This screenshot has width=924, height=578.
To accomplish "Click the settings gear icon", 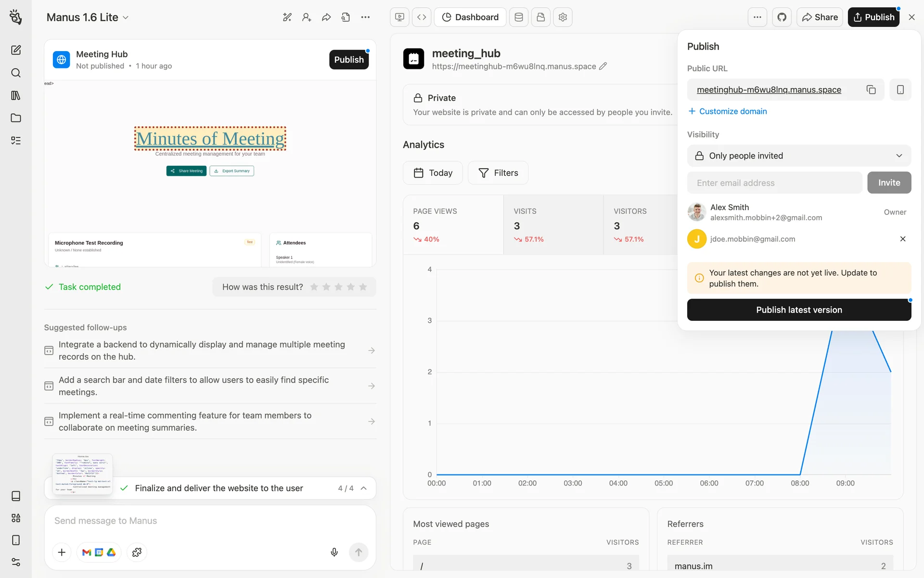I will (x=563, y=17).
